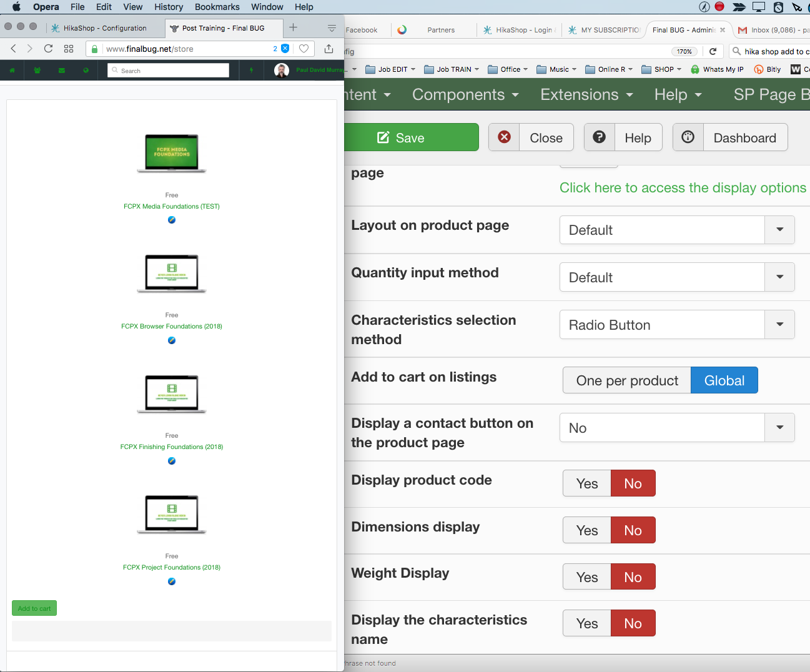Switch to the HikaShop - Login tab

point(520,30)
